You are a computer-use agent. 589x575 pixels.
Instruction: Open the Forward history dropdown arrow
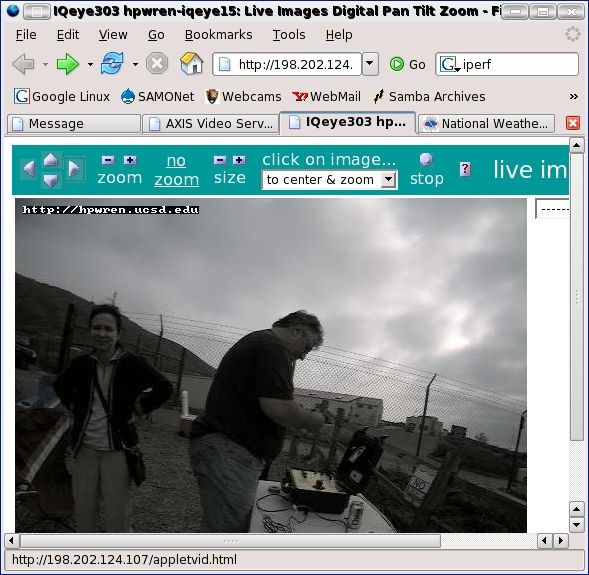[x=90, y=65]
